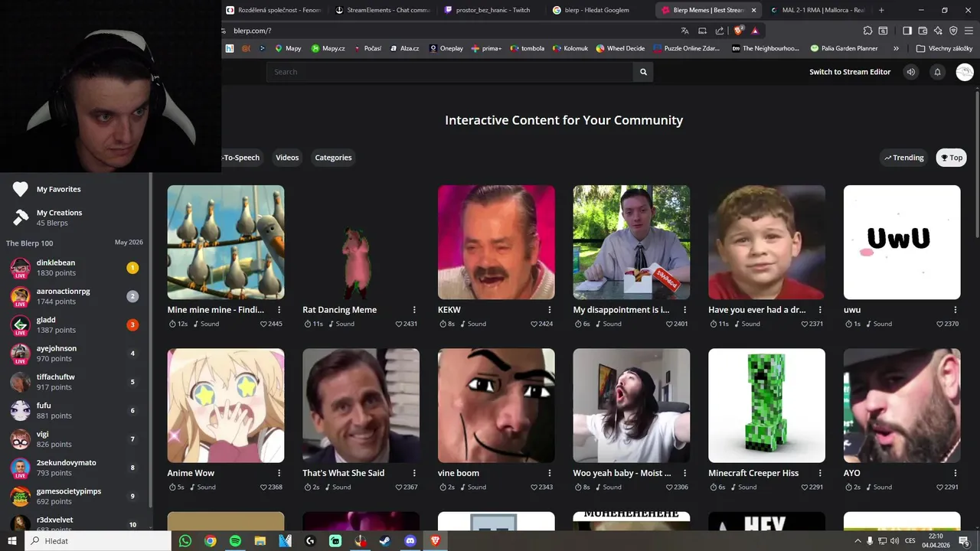Play the My disappointment is immeasurable thumbnail
Screen dimensions: 980x551
pyautogui.click(x=632, y=242)
